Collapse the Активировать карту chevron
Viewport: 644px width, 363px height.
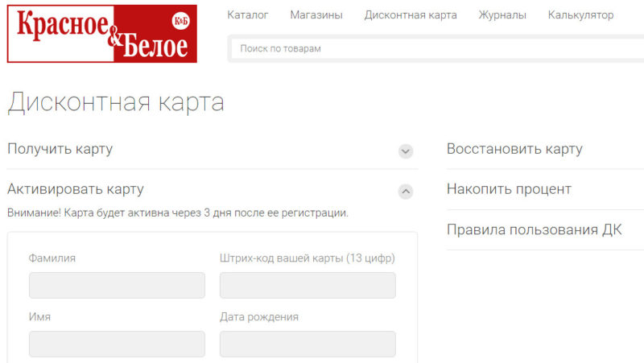point(406,192)
